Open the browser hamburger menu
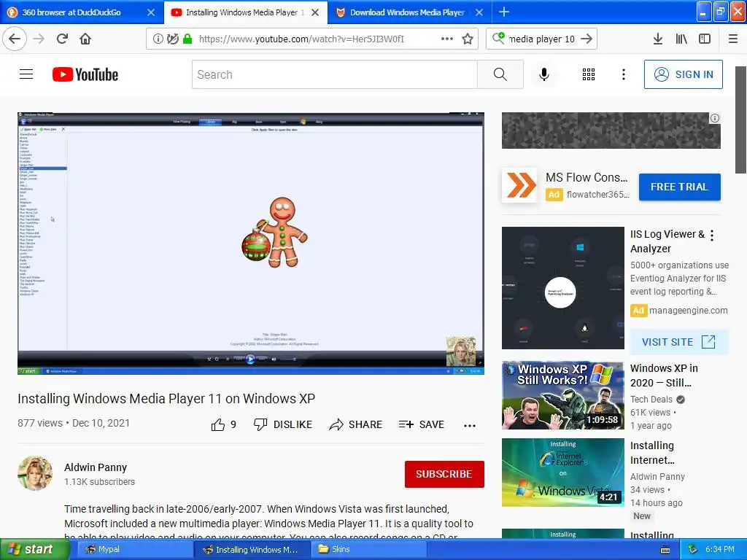The width and height of the screenshot is (747, 560). coord(733,39)
